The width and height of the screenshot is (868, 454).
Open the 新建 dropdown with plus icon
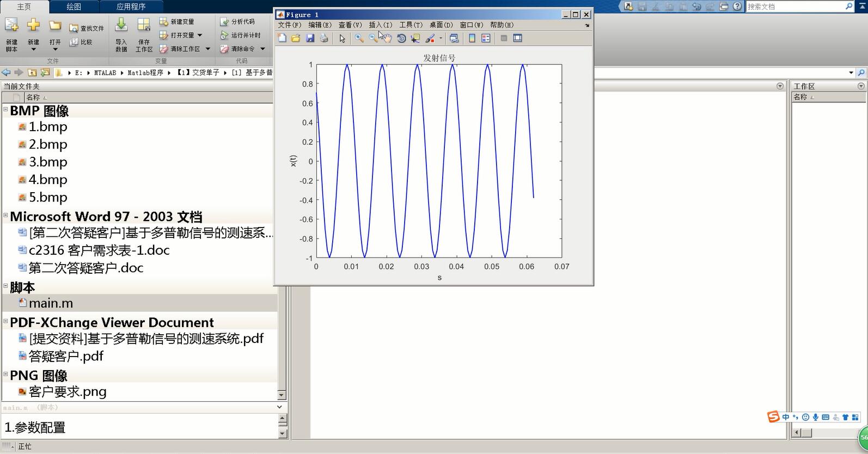pos(33,34)
